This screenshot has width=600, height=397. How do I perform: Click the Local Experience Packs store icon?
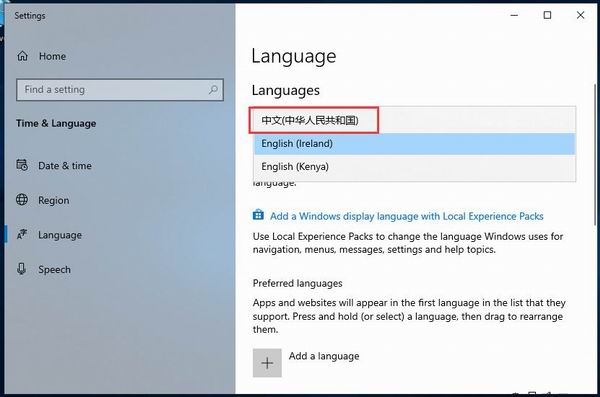coord(258,215)
